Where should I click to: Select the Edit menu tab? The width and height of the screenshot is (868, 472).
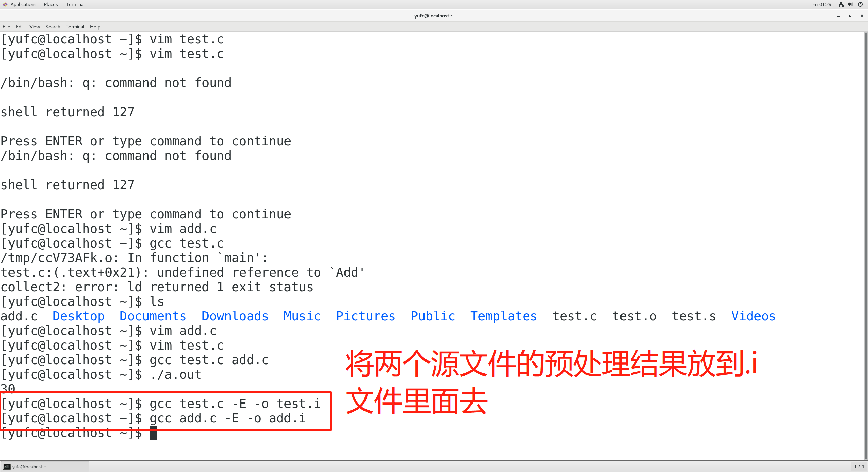coord(20,27)
